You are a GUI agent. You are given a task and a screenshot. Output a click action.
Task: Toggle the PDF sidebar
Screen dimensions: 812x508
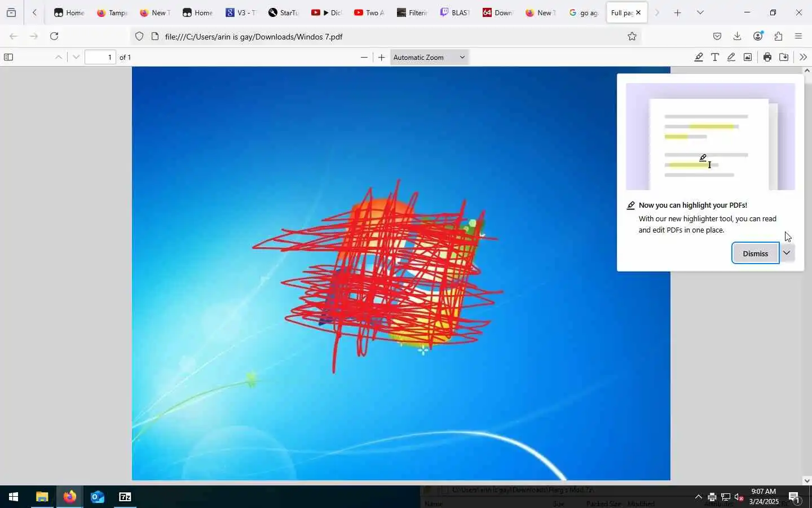pos(8,57)
